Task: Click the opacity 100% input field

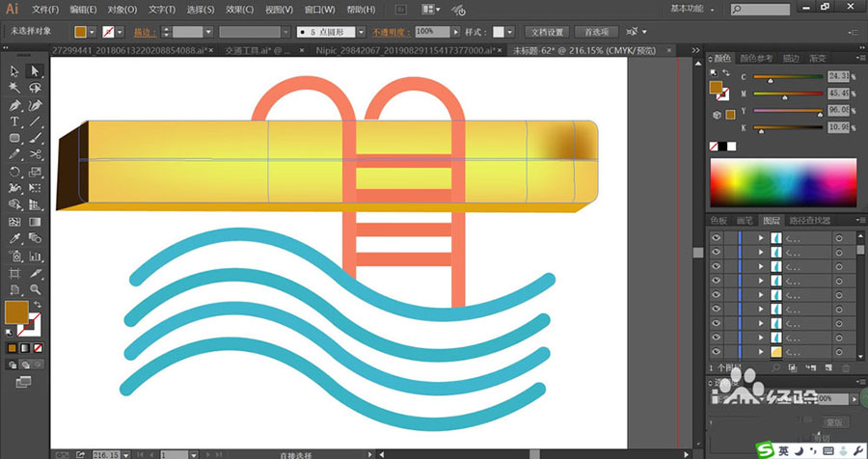Action: 434,32
